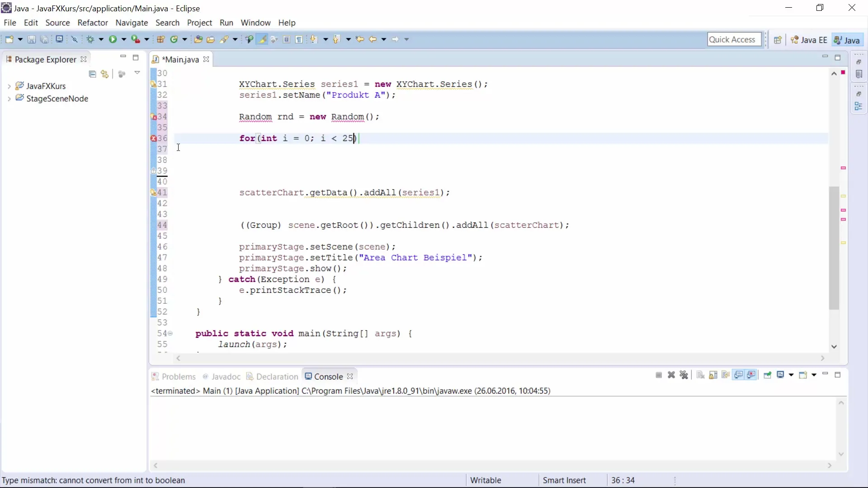Click the error marker on line 36
This screenshot has width=868, height=488.
click(153, 138)
